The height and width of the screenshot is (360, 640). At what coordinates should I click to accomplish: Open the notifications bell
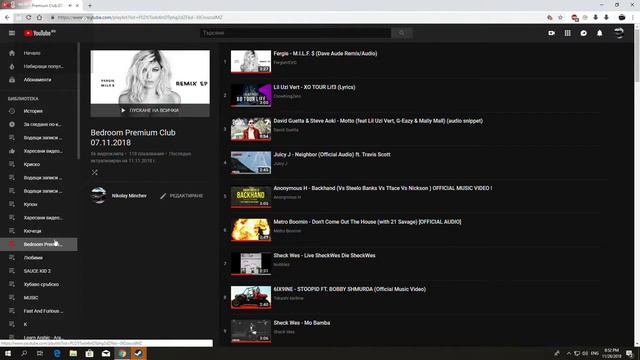coord(600,33)
